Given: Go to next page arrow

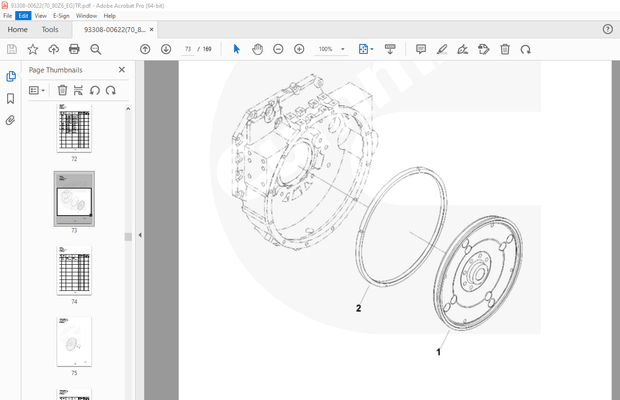Looking at the screenshot, I should [x=166, y=49].
